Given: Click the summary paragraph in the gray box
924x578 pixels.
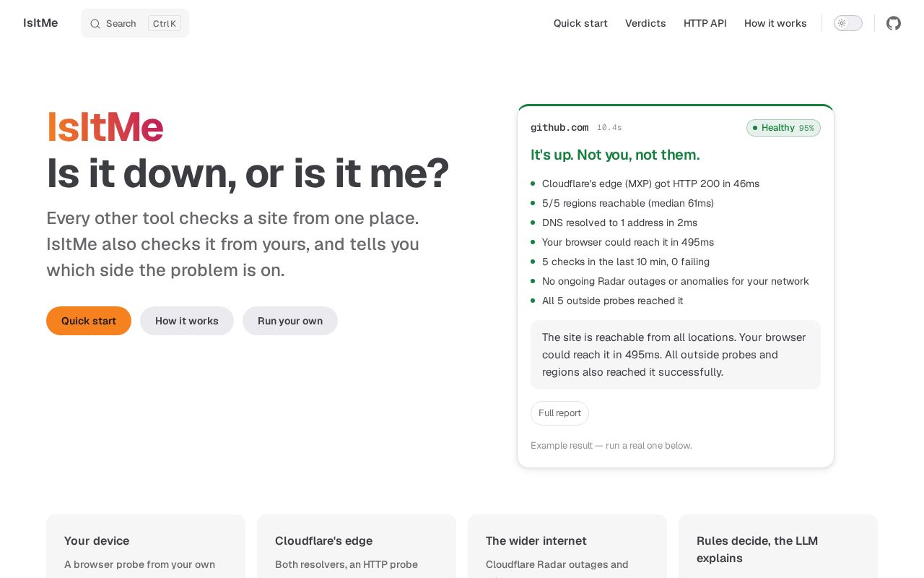Looking at the screenshot, I should (676, 355).
